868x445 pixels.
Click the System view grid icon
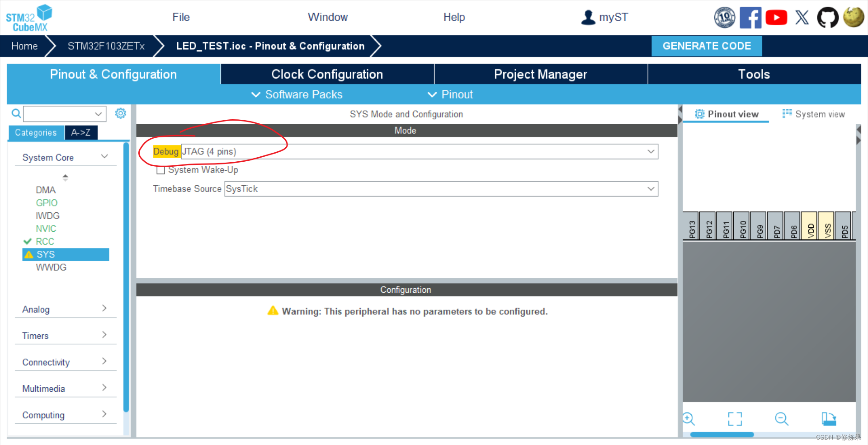pos(787,113)
